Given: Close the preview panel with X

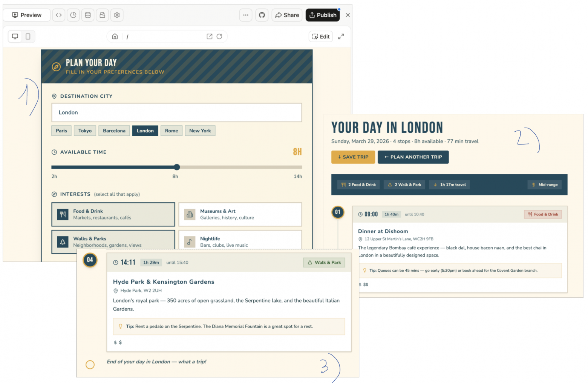Looking at the screenshot, I should point(348,15).
